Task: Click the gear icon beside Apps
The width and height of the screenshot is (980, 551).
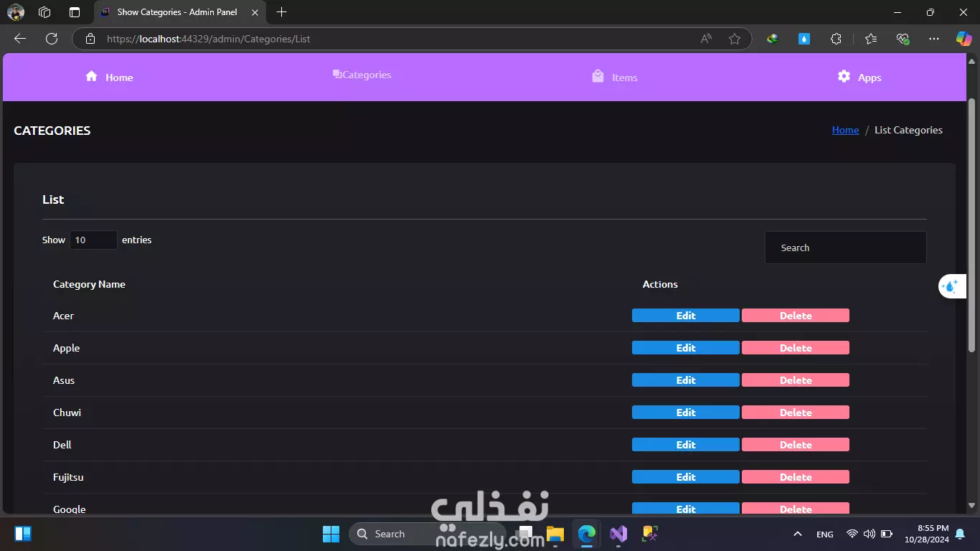Action: pos(844,76)
